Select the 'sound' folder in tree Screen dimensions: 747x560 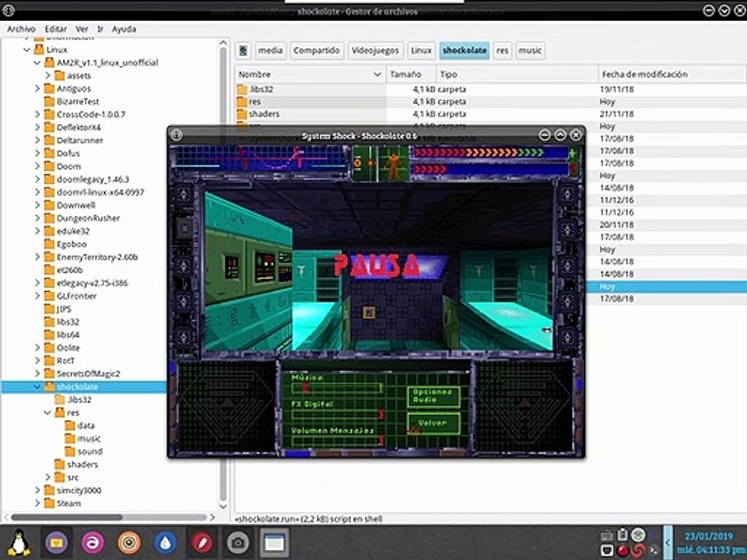(84, 451)
